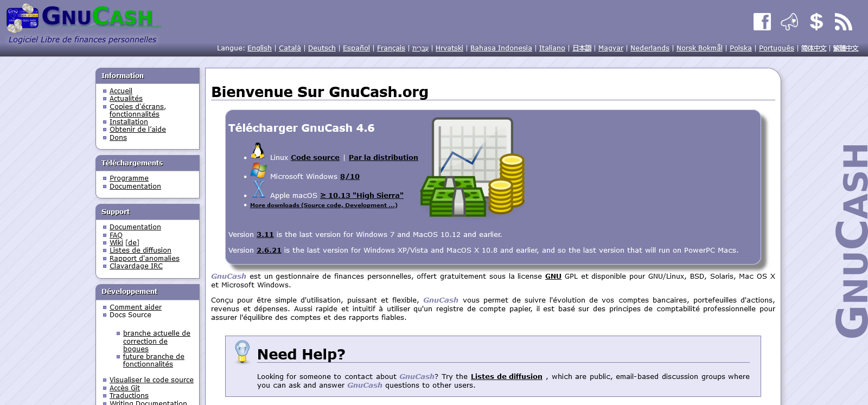Switch language to Japanese 日本語
Screen dimensions: 868x405
point(582,48)
